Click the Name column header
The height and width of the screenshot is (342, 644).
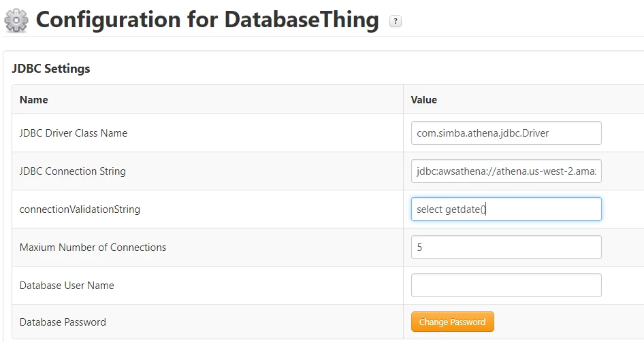34,100
